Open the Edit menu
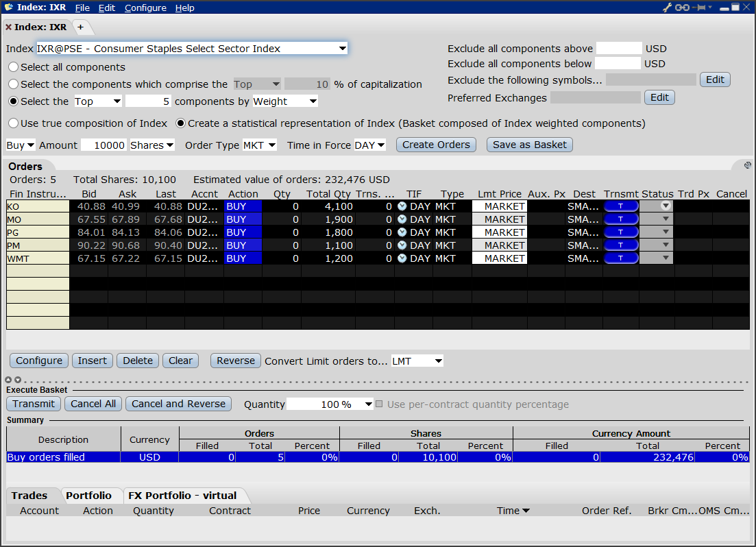The image size is (756, 547). (x=106, y=8)
